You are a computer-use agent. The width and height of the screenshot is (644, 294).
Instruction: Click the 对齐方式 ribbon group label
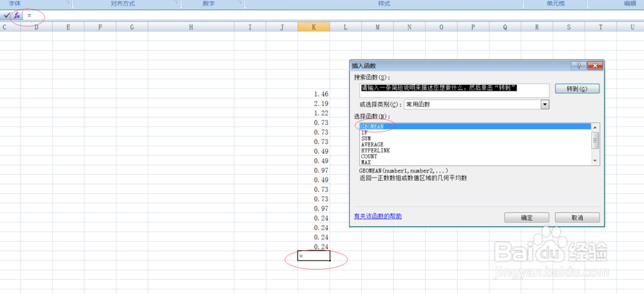123,3
